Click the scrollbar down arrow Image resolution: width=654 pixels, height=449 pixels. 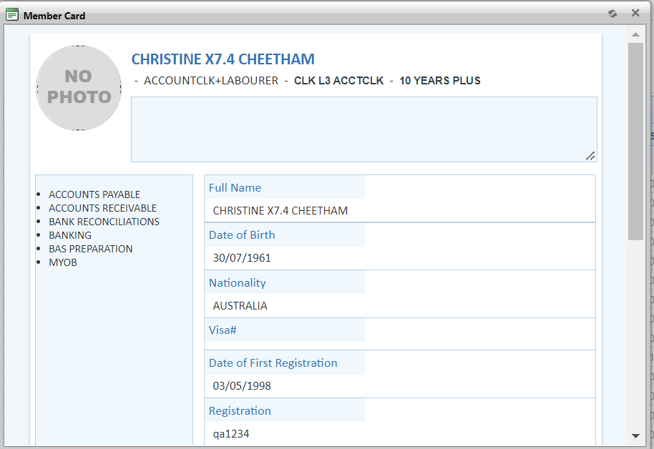coord(636,436)
